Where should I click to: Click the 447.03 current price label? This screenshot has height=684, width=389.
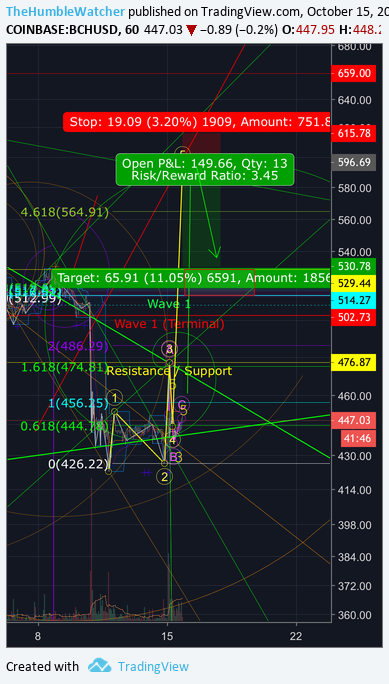[x=354, y=420]
